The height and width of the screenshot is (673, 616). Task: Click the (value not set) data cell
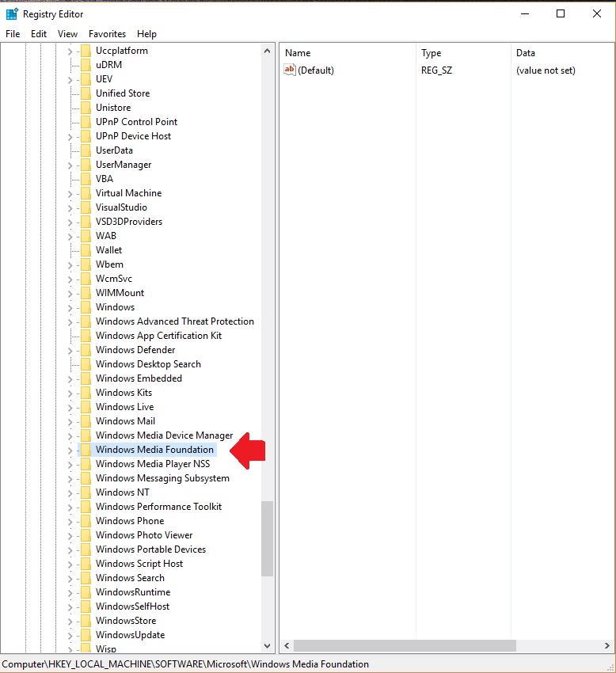point(546,70)
